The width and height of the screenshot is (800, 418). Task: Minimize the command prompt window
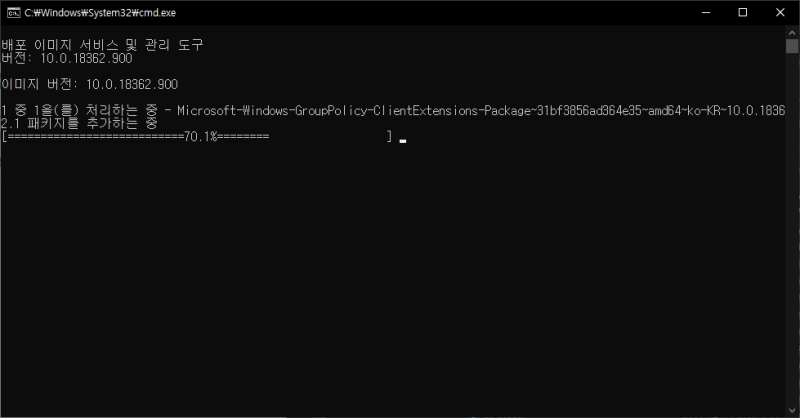click(x=706, y=12)
